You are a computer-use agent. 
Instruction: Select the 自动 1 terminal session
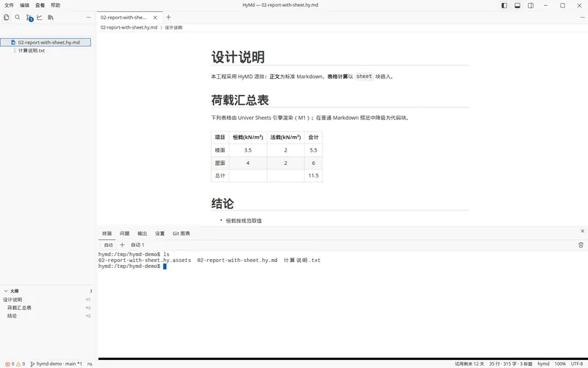(137, 245)
